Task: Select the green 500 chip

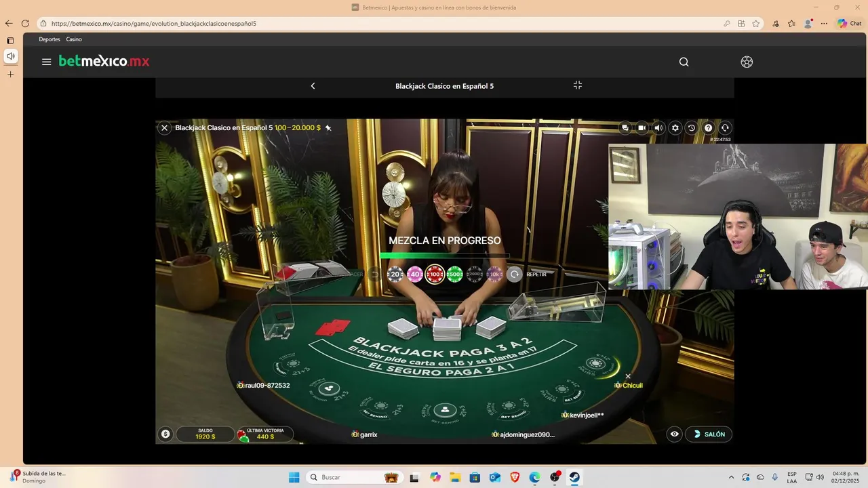Action: pos(454,274)
